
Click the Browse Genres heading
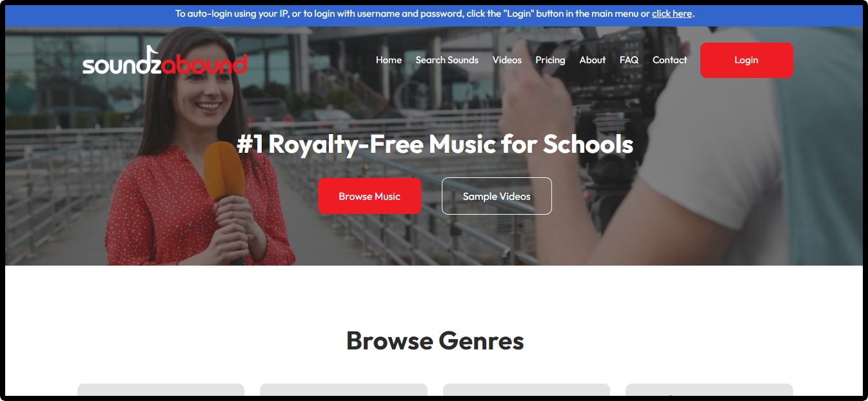(x=435, y=340)
